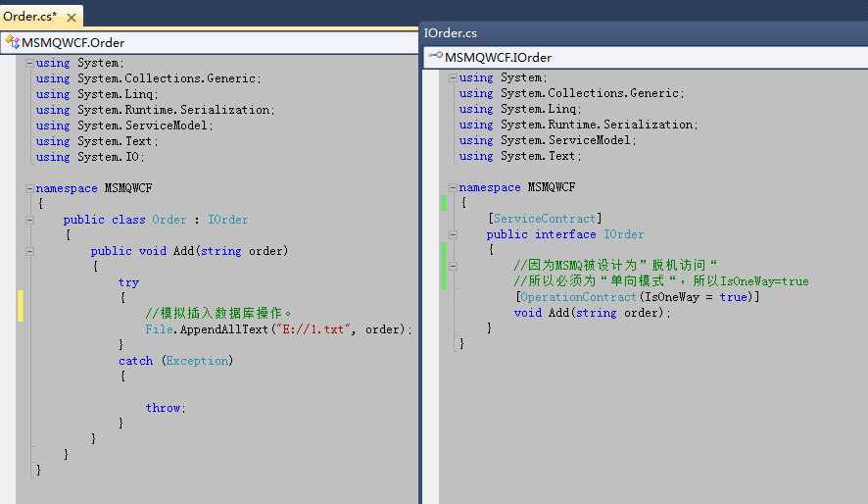Screen dimensions: 868x504
Task: Collapse the namespace region in IOrder.cs
Action: tap(453, 187)
